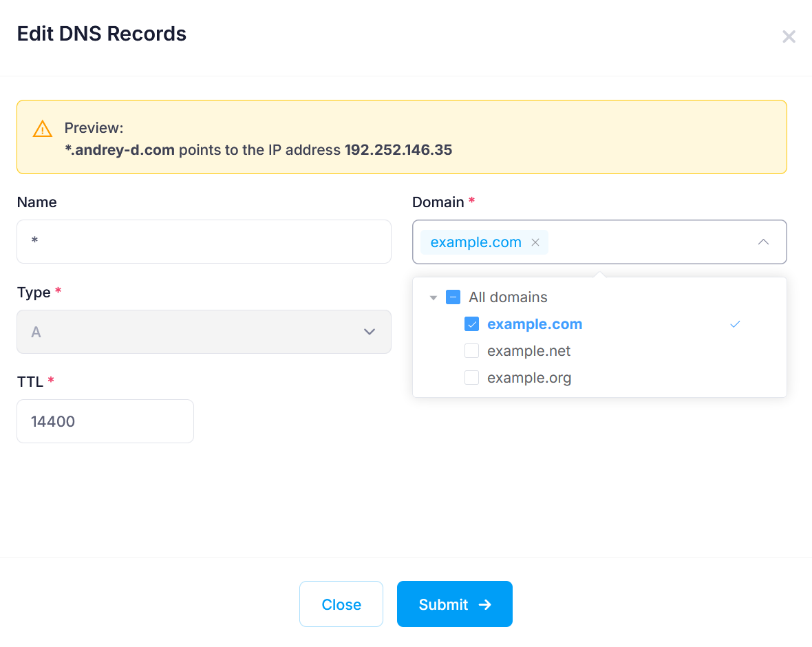Screen dimensions: 812x647
Task: Collapse the Domain selector with its chevron
Action: [x=763, y=242]
